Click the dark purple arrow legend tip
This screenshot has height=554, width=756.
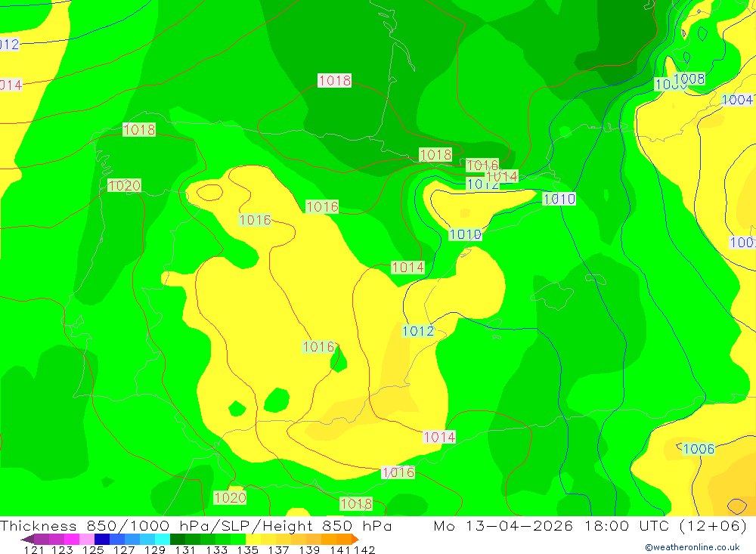click(27, 539)
